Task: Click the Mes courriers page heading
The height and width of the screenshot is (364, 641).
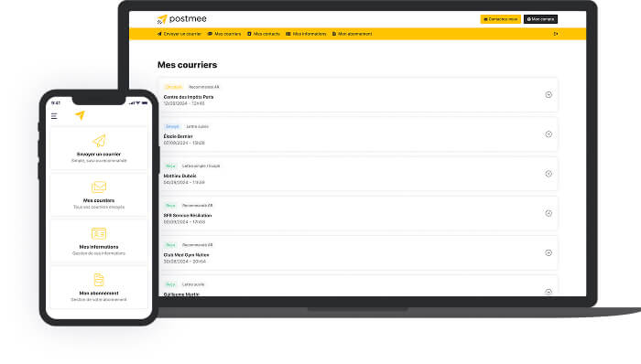Action: (187, 65)
